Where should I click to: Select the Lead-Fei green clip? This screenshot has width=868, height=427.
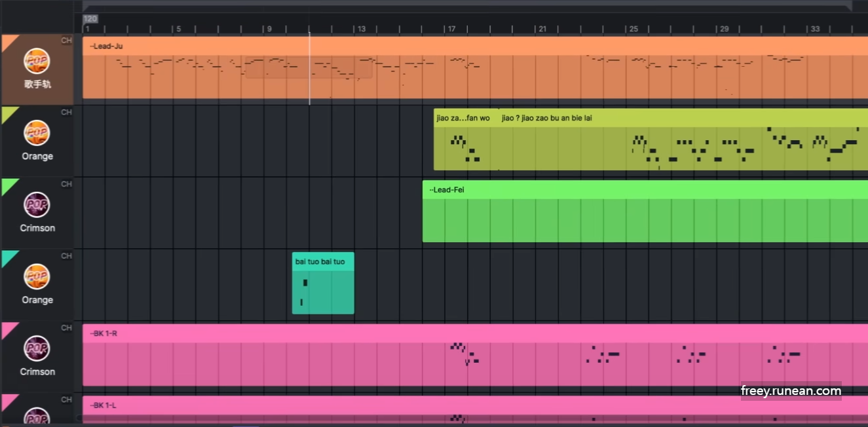[590, 213]
